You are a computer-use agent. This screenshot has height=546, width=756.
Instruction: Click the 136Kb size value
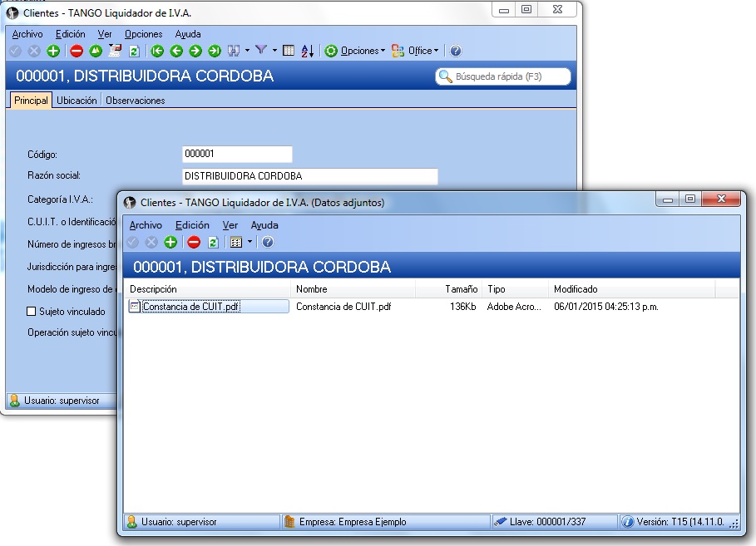pos(462,307)
